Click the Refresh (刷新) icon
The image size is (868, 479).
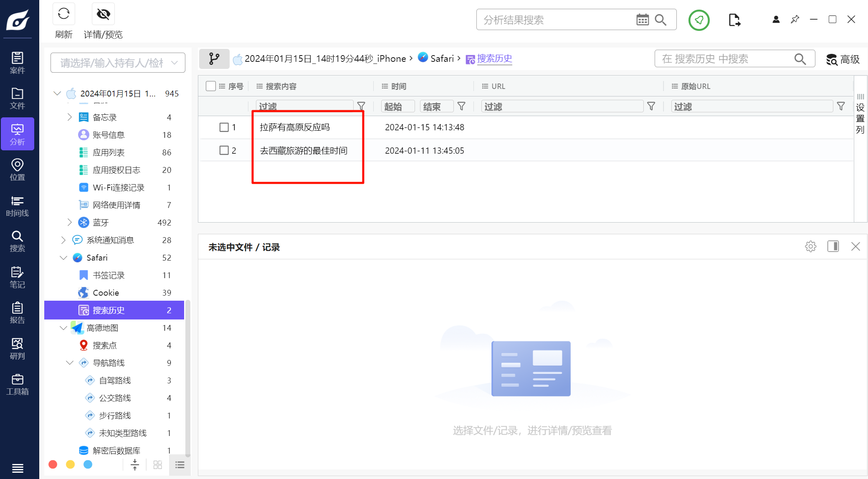pyautogui.click(x=63, y=14)
